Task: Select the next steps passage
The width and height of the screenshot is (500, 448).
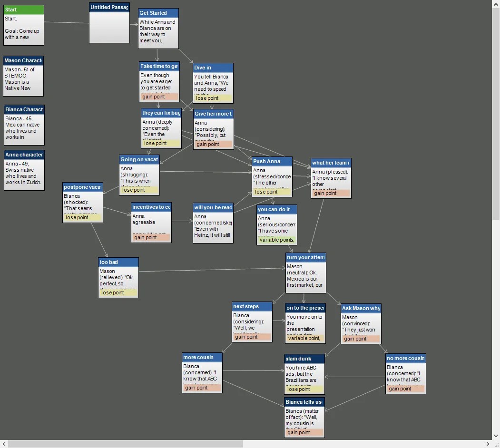Action: (252, 322)
